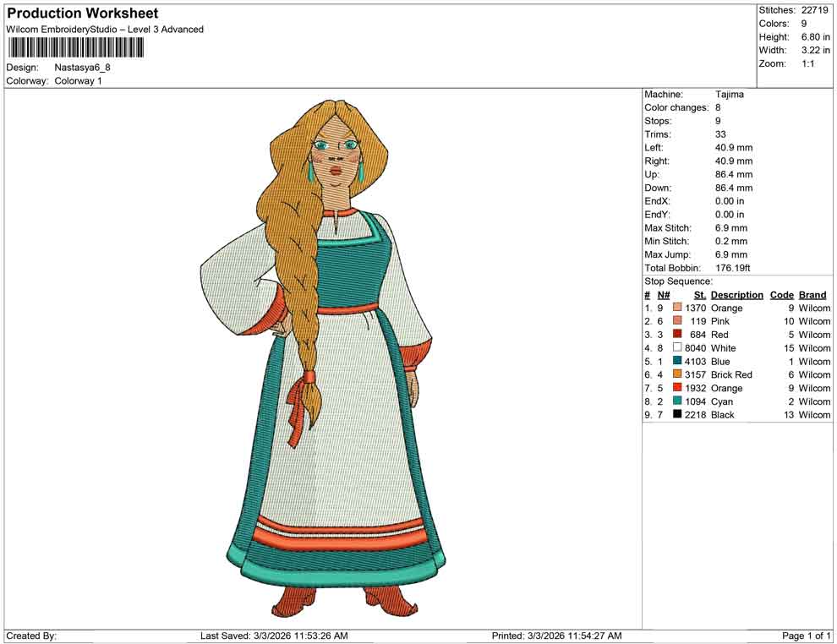837x644 pixels.
Task: Click the 684 Red color swatch
Action: [677, 334]
